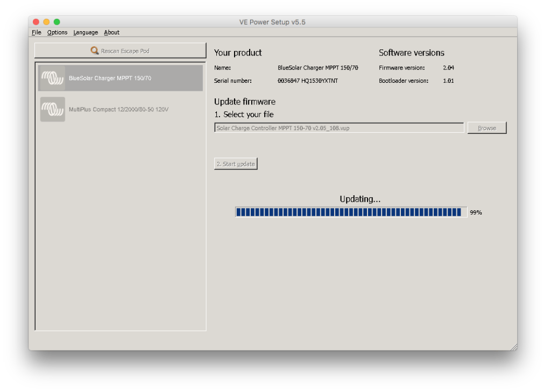Click the BlueSolar Charger device icon

pyautogui.click(x=52, y=78)
